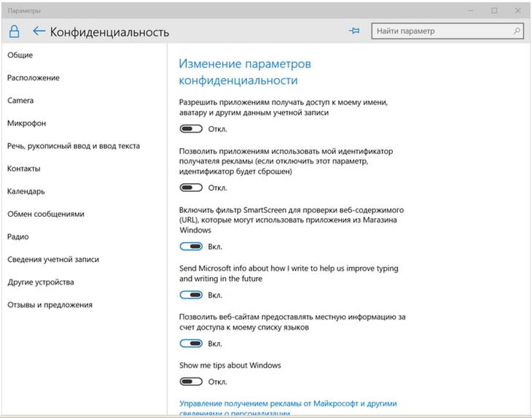
Task: Toggle advertising identifier switch
Action: (x=191, y=187)
